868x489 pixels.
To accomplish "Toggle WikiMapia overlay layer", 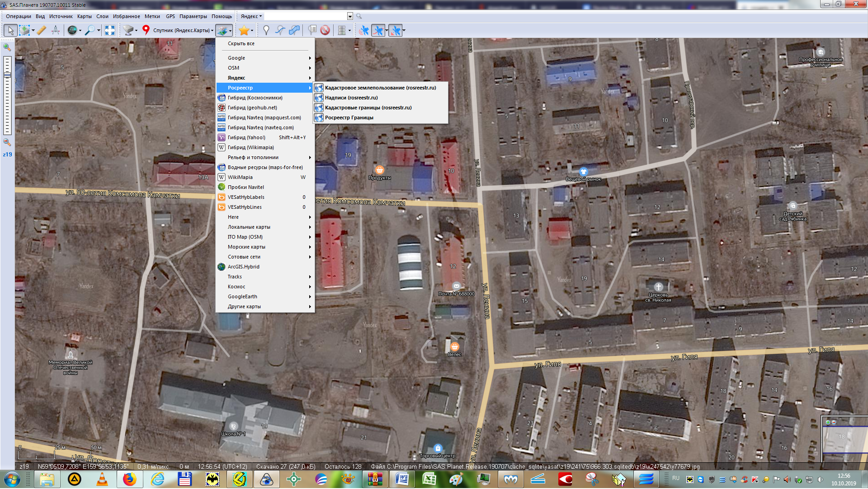I will click(240, 177).
